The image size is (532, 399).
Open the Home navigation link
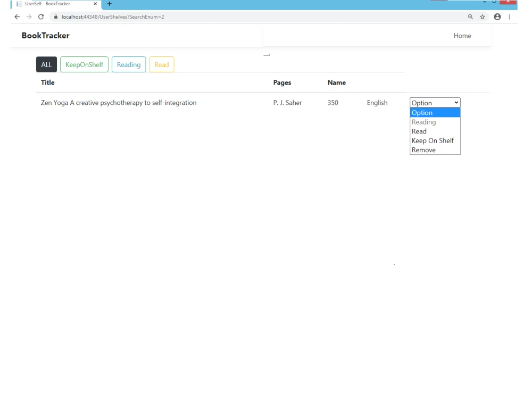(x=462, y=35)
